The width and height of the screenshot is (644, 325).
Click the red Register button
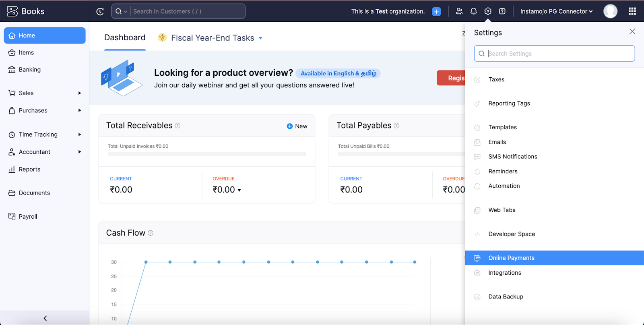pyautogui.click(x=451, y=78)
